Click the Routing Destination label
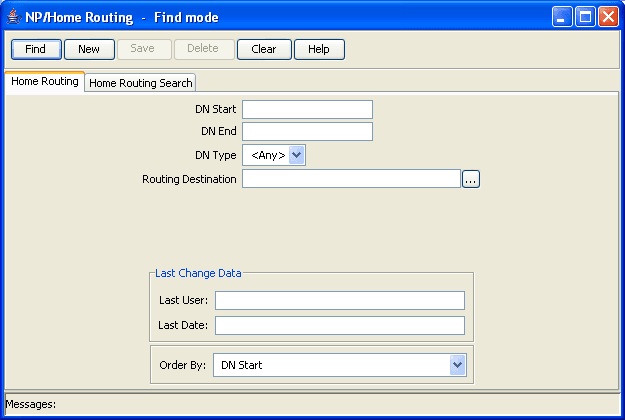The width and height of the screenshot is (625, 420). (x=189, y=179)
